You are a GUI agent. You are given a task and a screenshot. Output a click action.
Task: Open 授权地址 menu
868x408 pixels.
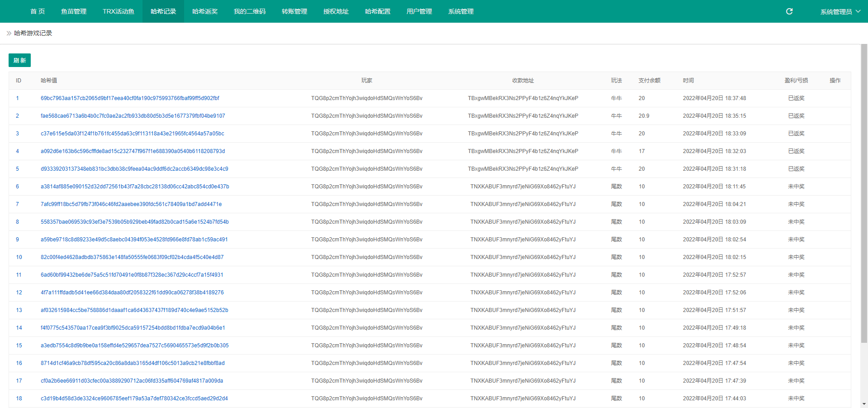click(336, 11)
